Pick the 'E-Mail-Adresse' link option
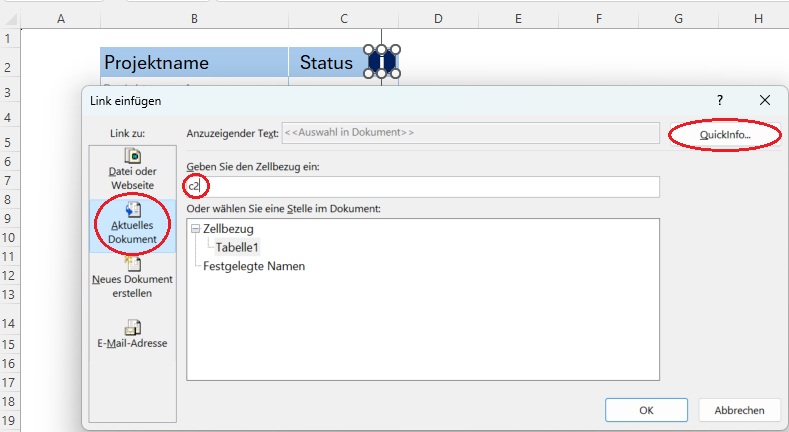Screen dimensions: 789x432 pyautogui.click(x=132, y=333)
